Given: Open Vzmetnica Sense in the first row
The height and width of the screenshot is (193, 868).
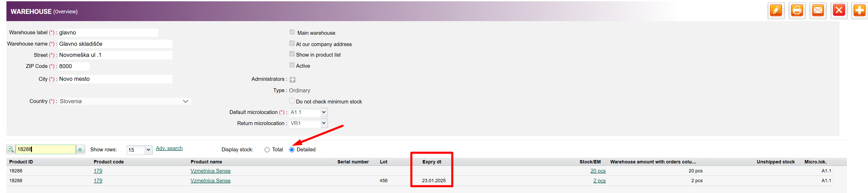Looking at the screenshot, I should (211, 171).
